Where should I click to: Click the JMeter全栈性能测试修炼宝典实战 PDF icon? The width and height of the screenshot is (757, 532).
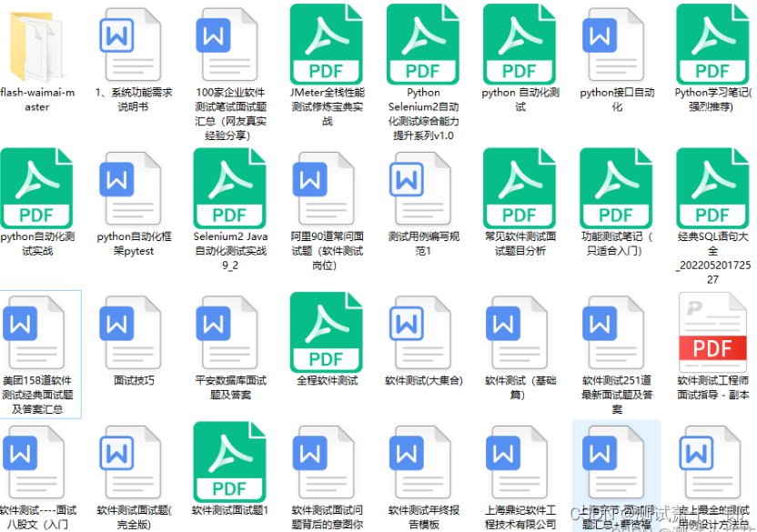(327, 44)
